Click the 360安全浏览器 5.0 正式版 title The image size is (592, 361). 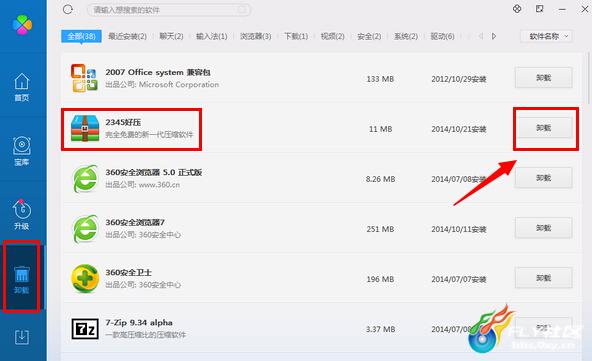(x=154, y=172)
